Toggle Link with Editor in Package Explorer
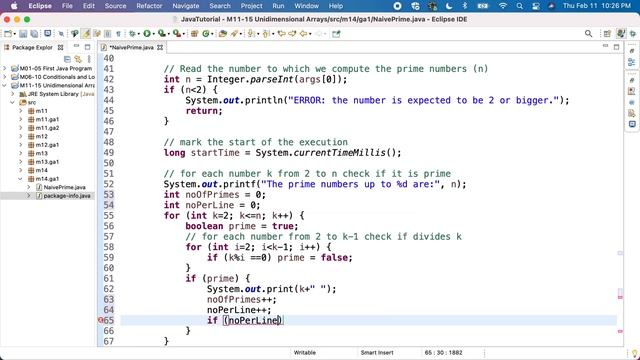This screenshot has width=640, height=360. coord(78,59)
